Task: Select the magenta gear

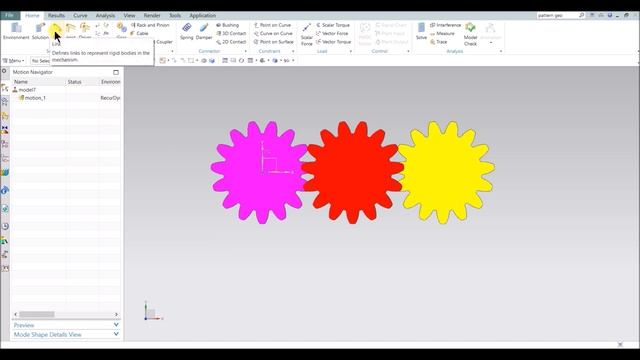Action: point(260,172)
